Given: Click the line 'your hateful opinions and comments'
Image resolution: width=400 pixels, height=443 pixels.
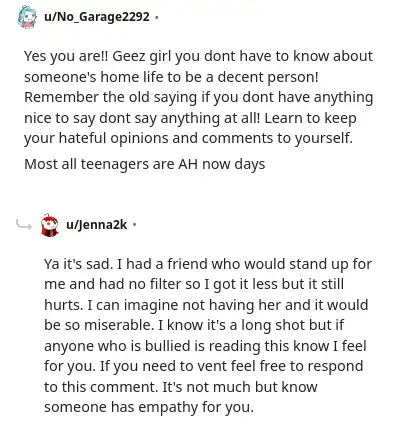Looking at the screenshot, I should pyautogui.click(x=188, y=138).
